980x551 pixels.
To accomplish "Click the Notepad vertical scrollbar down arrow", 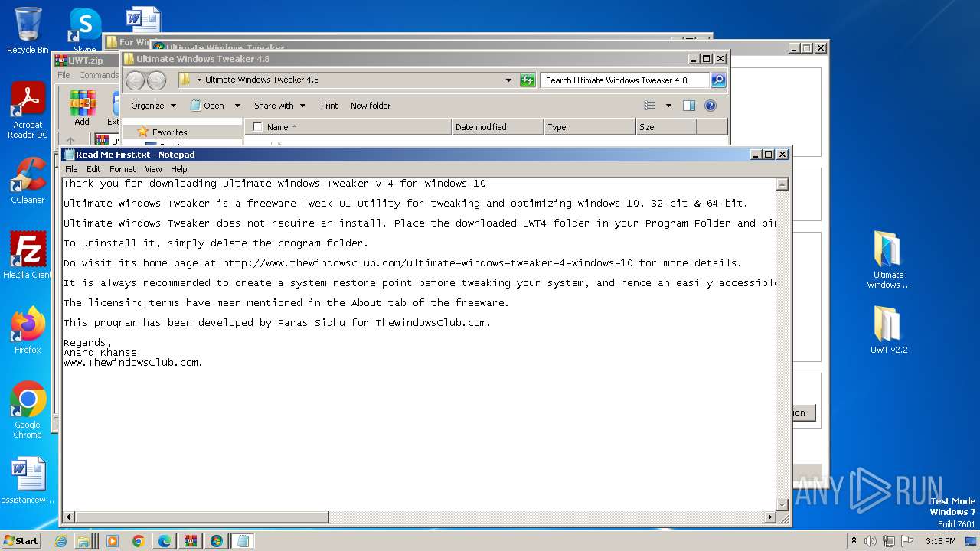I will pyautogui.click(x=782, y=504).
